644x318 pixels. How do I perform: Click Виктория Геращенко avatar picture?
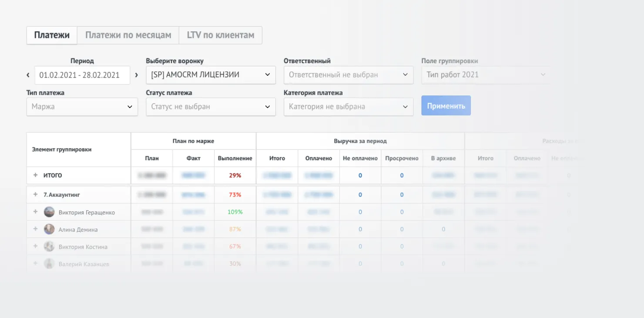click(49, 212)
